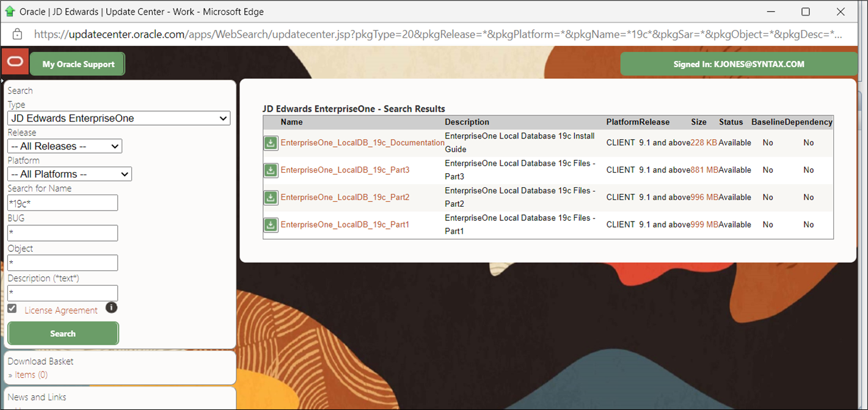Click the Release column header
Screen dimensions: 868x410
654,122
